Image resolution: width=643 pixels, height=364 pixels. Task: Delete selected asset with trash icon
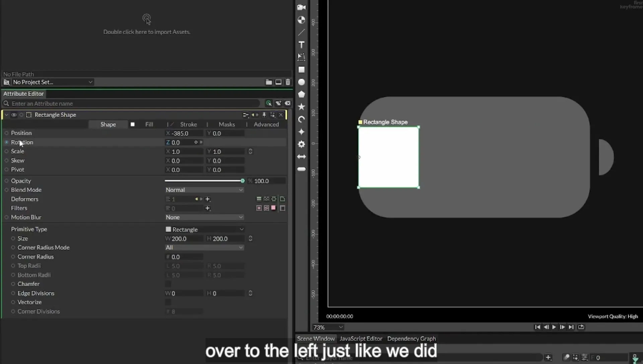click(x=288, y=82)
